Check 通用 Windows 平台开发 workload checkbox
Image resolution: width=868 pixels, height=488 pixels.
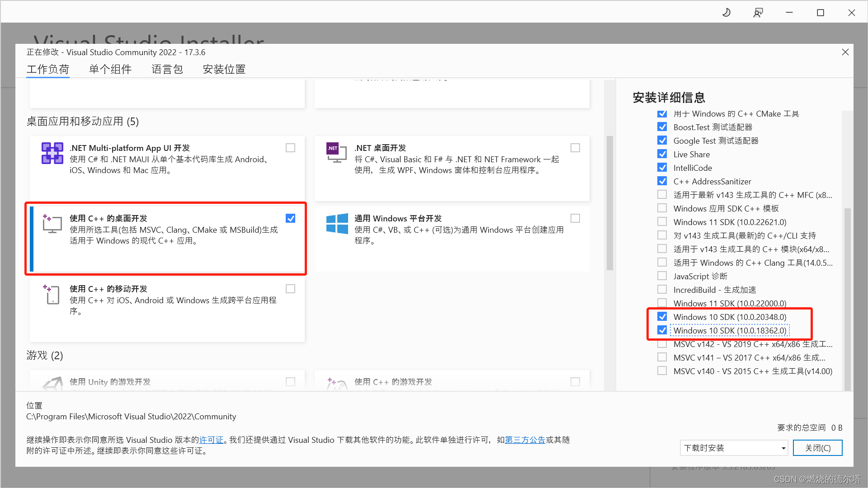(576, 219)
